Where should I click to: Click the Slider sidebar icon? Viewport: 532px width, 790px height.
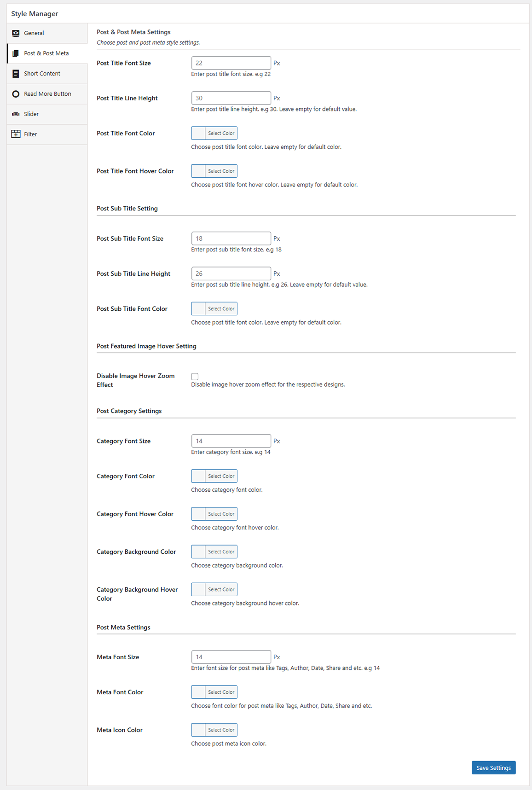pos(16,114)
